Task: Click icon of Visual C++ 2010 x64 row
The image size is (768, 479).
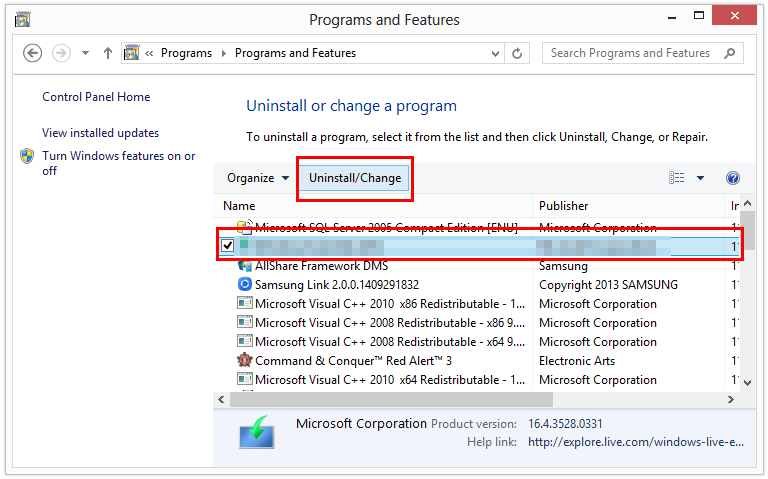Action: point(244,380)
